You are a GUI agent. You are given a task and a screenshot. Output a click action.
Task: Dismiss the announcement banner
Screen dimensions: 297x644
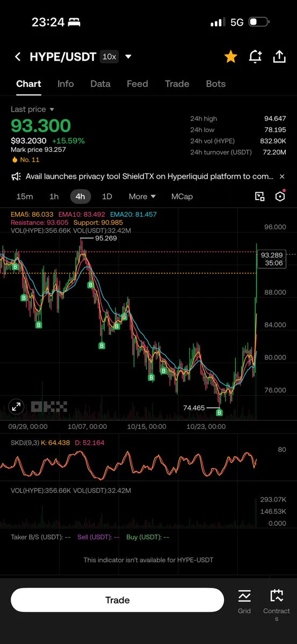coord(282,176)
